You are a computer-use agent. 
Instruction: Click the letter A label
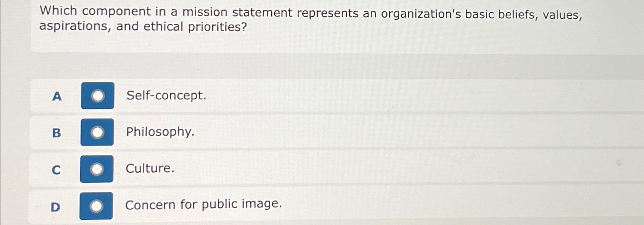[57, 97]
